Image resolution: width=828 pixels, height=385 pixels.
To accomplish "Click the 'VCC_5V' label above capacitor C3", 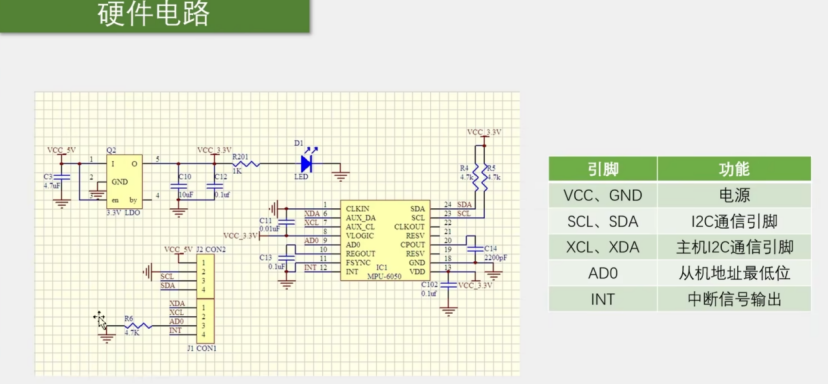I will [x=62, y=150].
